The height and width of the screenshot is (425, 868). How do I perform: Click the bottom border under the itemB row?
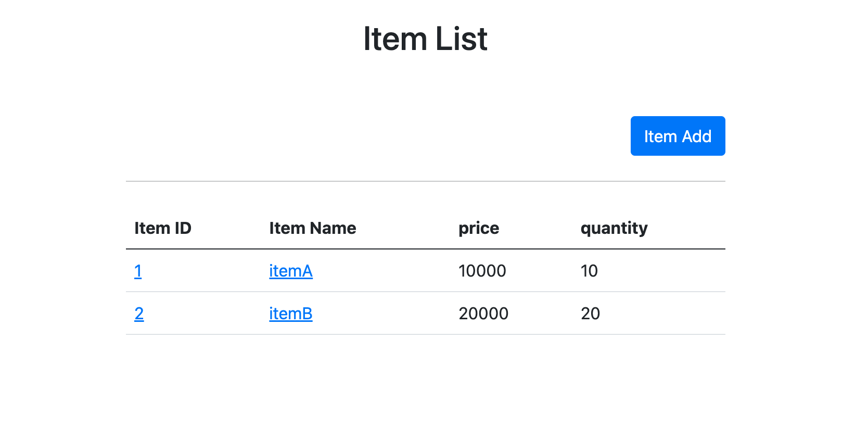425,334
